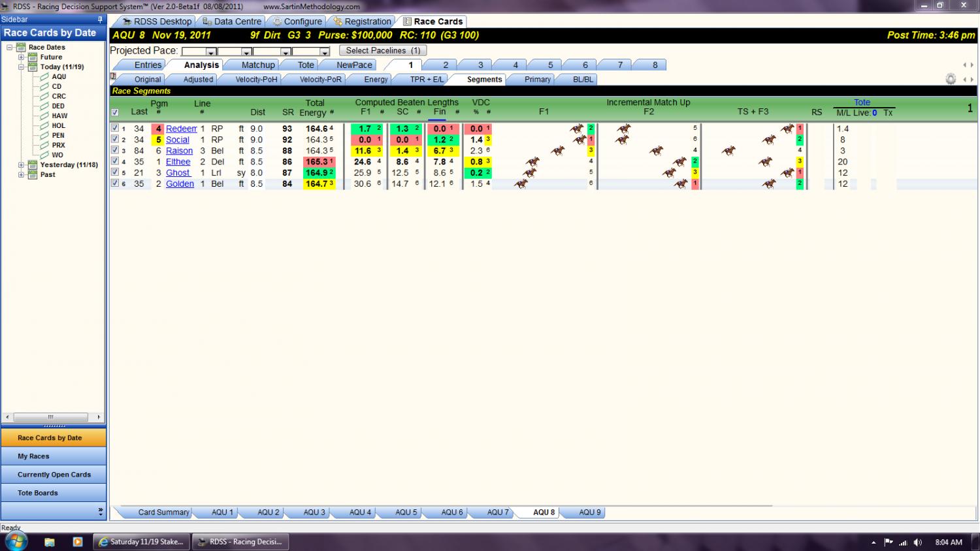Show hidden tray icons arrow
This screenshot has height=551, width=980.
(874, 543)
